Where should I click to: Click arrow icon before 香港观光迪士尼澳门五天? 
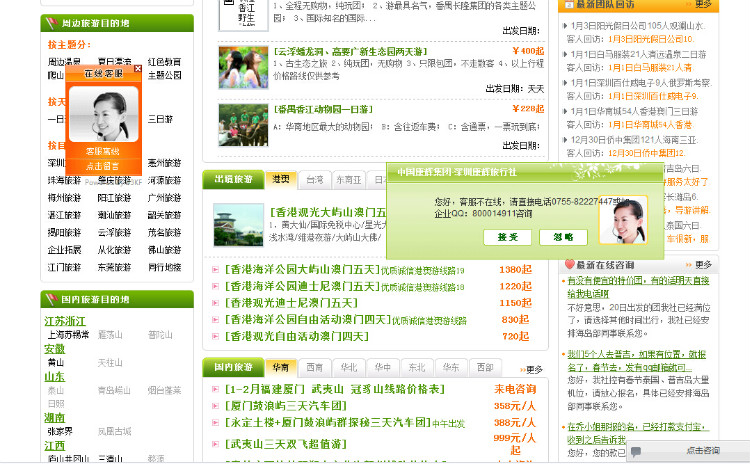(216, 303)
